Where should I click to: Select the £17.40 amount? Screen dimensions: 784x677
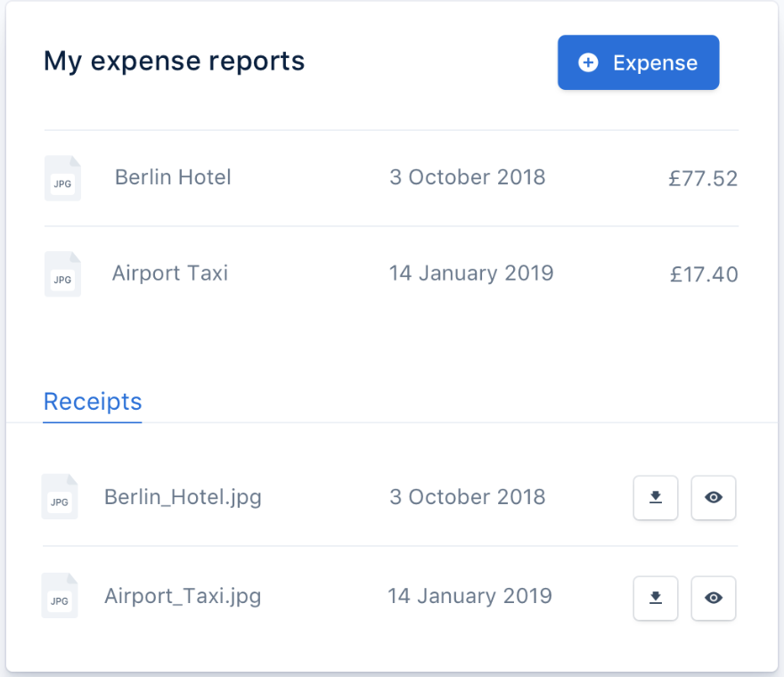tap(704, 274)
